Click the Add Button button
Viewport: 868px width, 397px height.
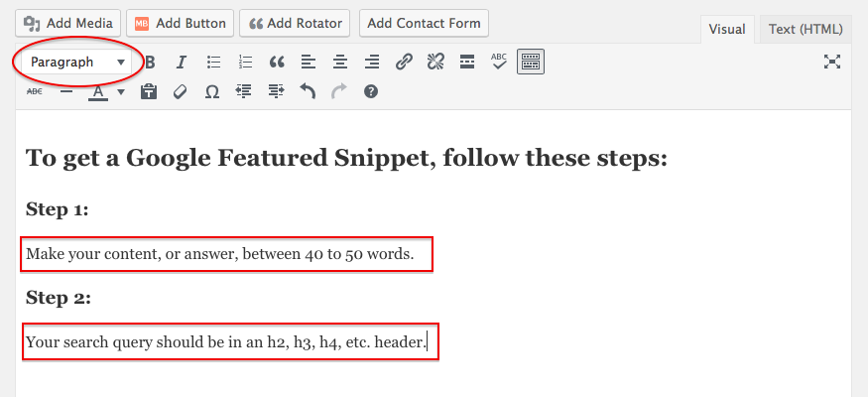pyautogui.click(x=181, y=23)
